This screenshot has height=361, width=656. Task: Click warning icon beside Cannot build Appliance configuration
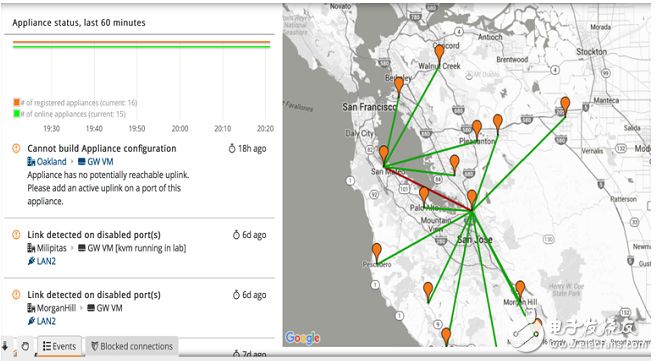(x=16, y=148)
